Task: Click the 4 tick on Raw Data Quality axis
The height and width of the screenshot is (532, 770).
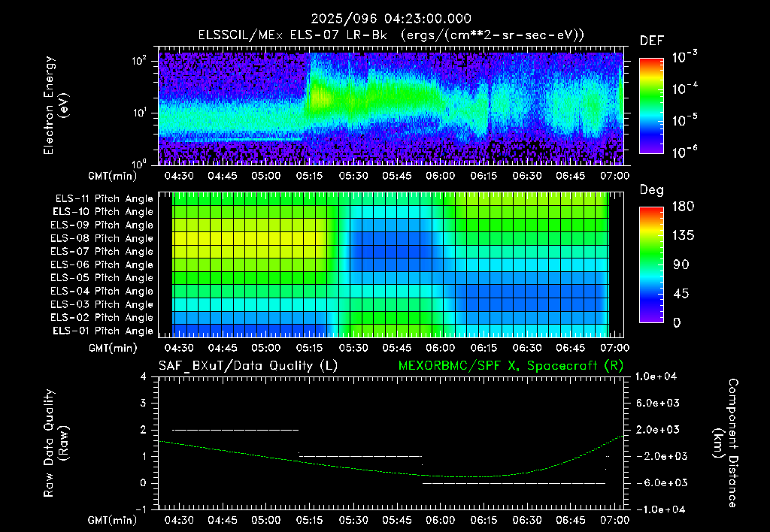Action: (144, 376)
